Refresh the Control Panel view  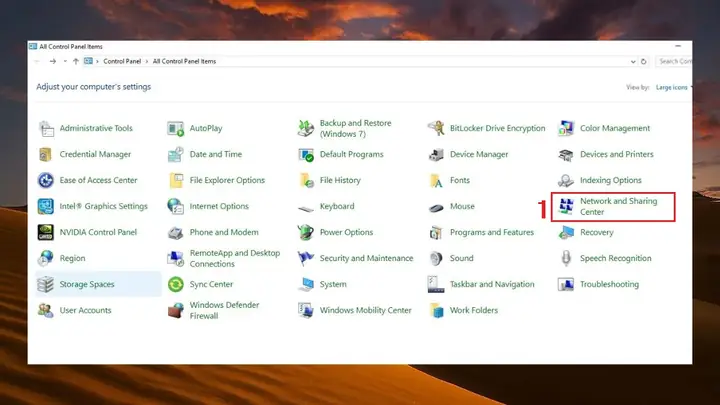(x=644, y=62)
